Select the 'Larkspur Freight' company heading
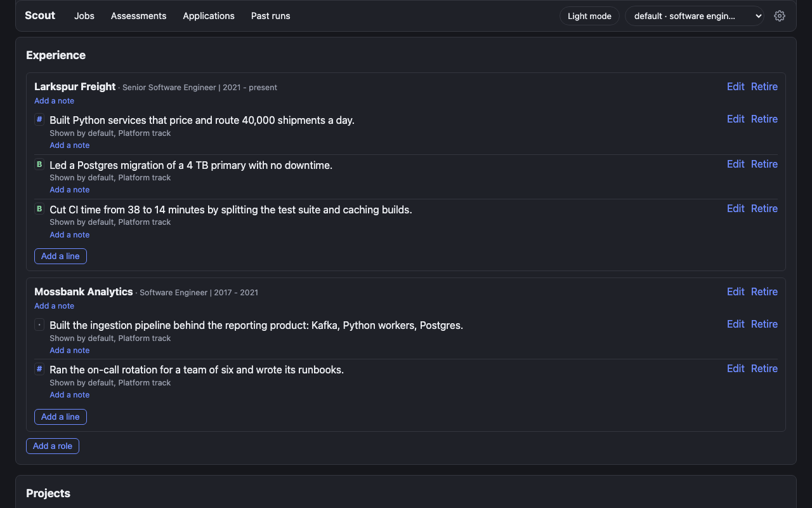Screen dimensions: 812x508 pyautogui.click(x=75, y=86)
